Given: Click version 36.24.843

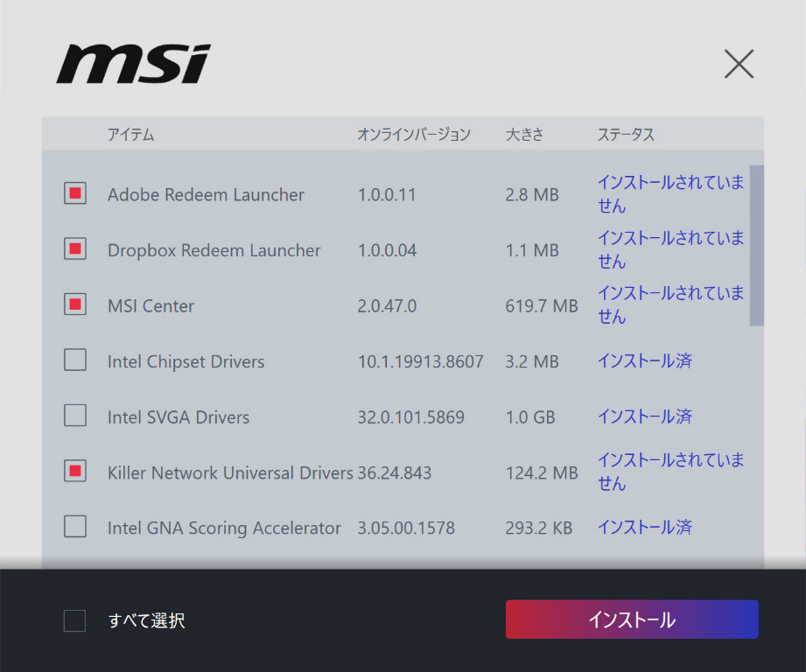Looking at the screenshot, I should click(395, 472).
